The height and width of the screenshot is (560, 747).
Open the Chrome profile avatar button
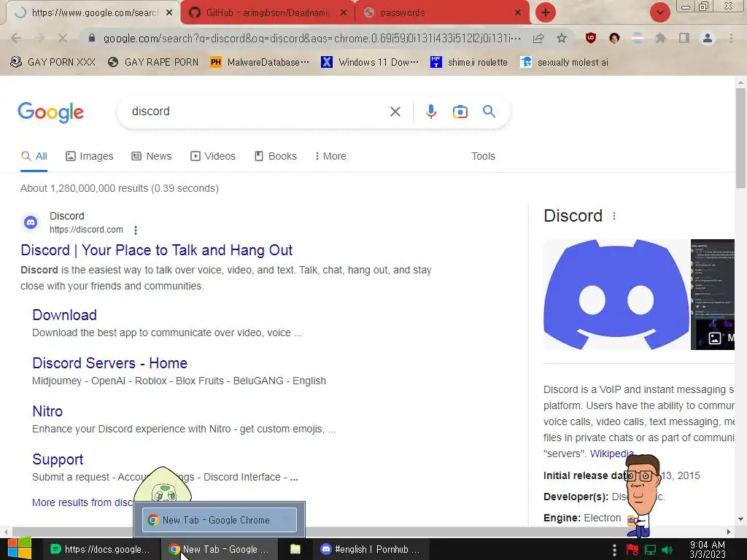click(x=708, y=38)
